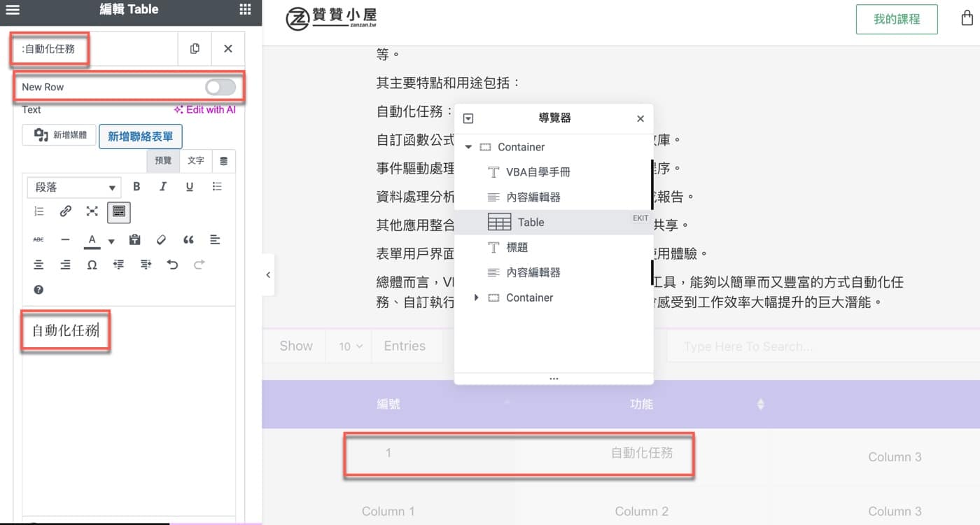Decrease the indent
Image resolution: width=980 pixels, height=525 pixels.
[x=118, y=265]
